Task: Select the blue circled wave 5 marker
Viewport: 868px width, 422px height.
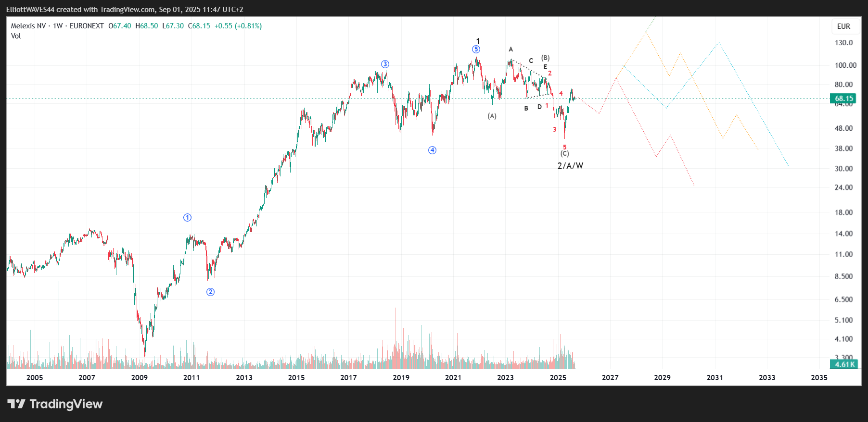Action: (476, 50)
